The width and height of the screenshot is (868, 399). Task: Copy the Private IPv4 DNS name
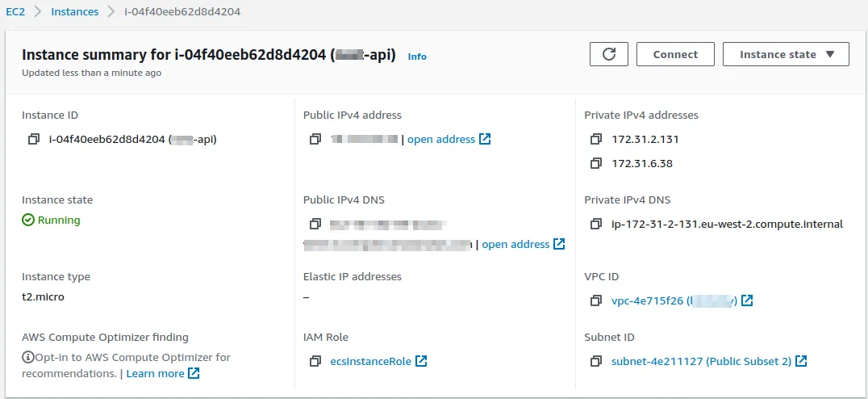(596, 224)
